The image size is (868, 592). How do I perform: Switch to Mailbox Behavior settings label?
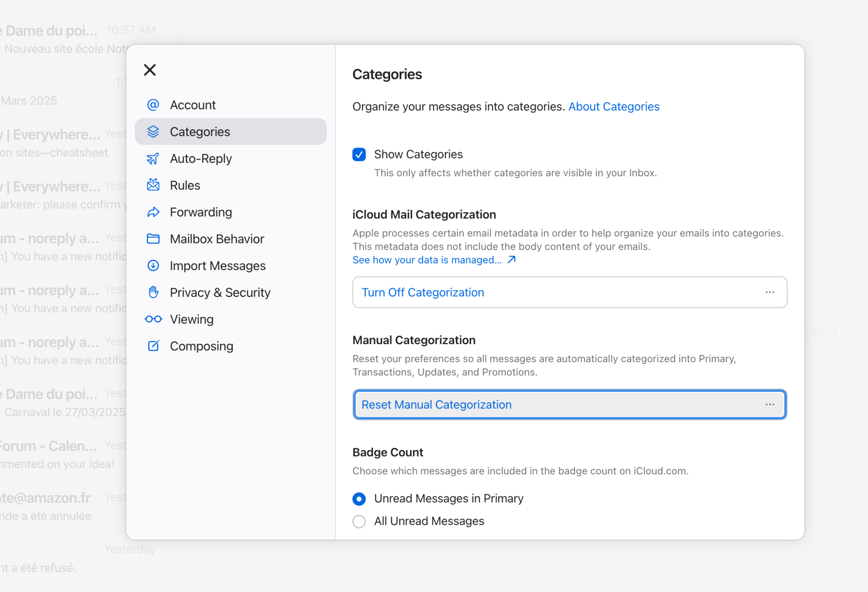[217, 239]
